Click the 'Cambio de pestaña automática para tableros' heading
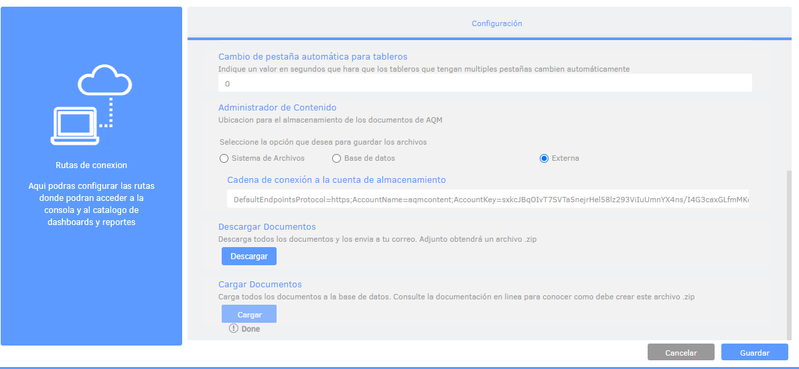This screenshot has height=369, width=799. pyautogui.click(x=313, y=57)
